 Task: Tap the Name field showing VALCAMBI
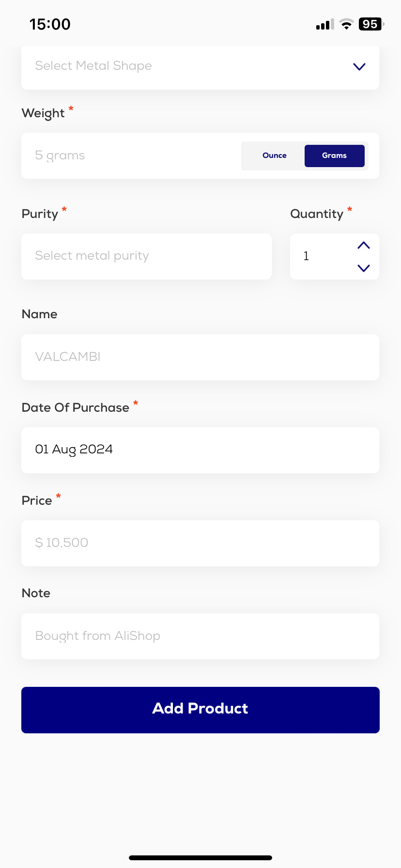[200, 357]
